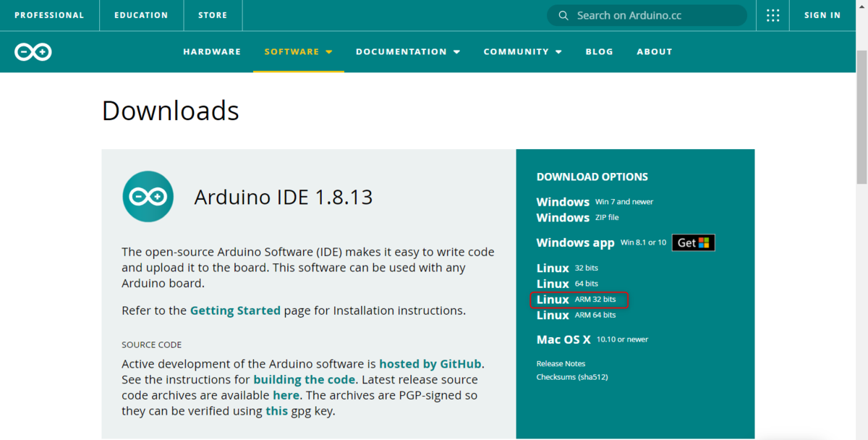
Task: Open the Hardware menu item
Action: pos(212,52)
